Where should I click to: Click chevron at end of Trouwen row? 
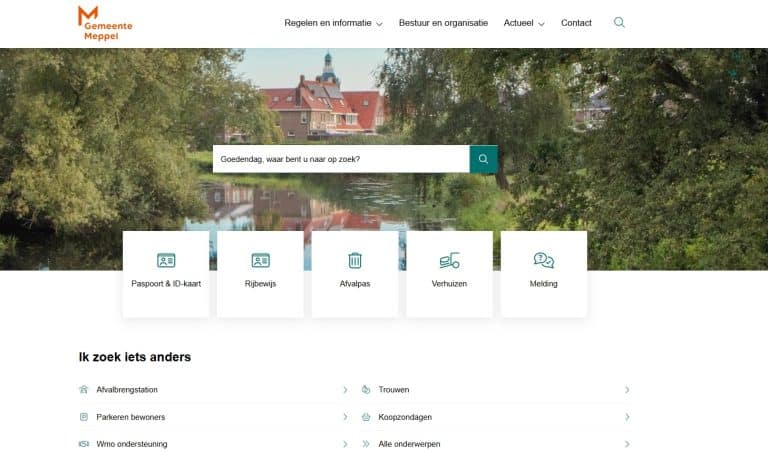627,390
